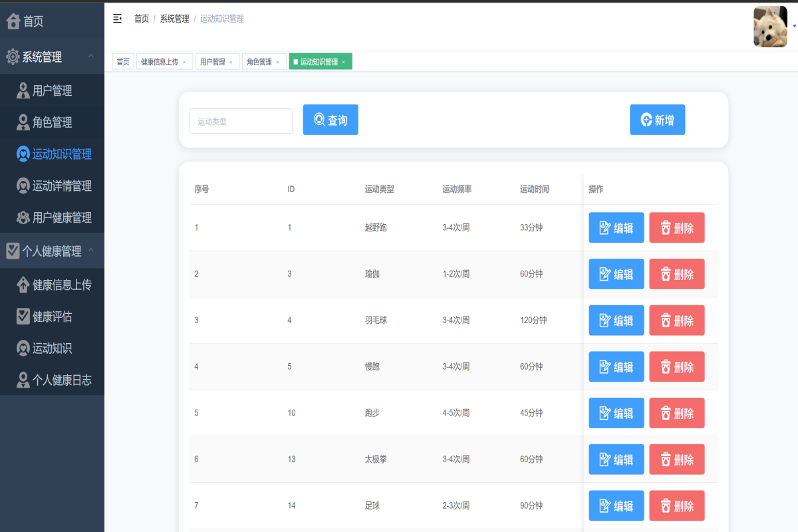Image resolution: width=798 pixels, height=532 pixels.
Task: Click the icon beside 个人健康日志
Action: [x=23, y=380]
